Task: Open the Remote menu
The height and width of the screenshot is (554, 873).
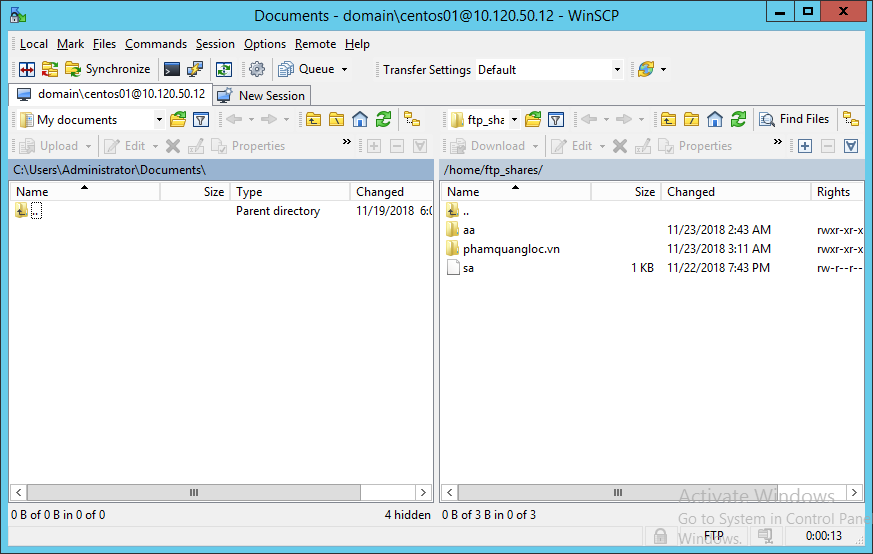Action: coord(315,44)
